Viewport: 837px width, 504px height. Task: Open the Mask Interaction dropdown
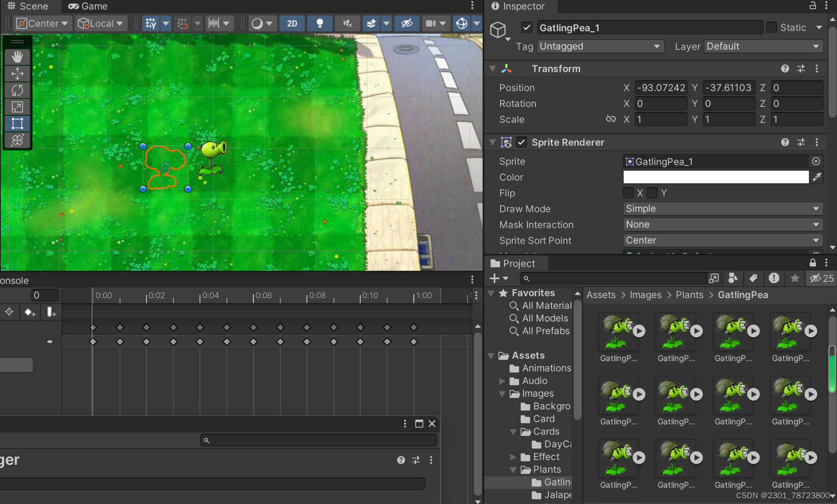coord(723,225)
